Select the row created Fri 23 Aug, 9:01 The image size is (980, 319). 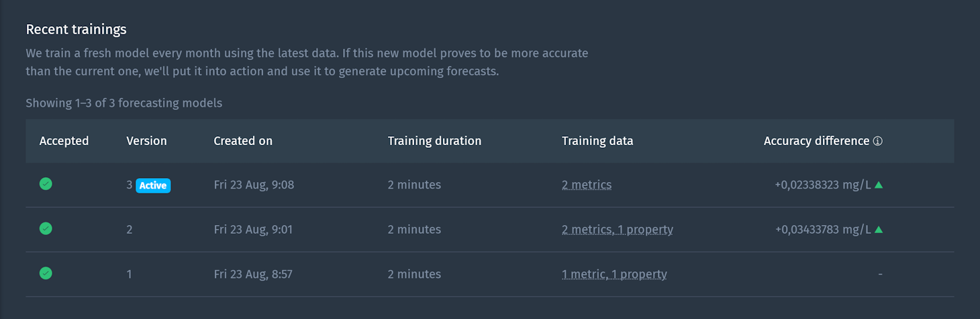(489, 230)
